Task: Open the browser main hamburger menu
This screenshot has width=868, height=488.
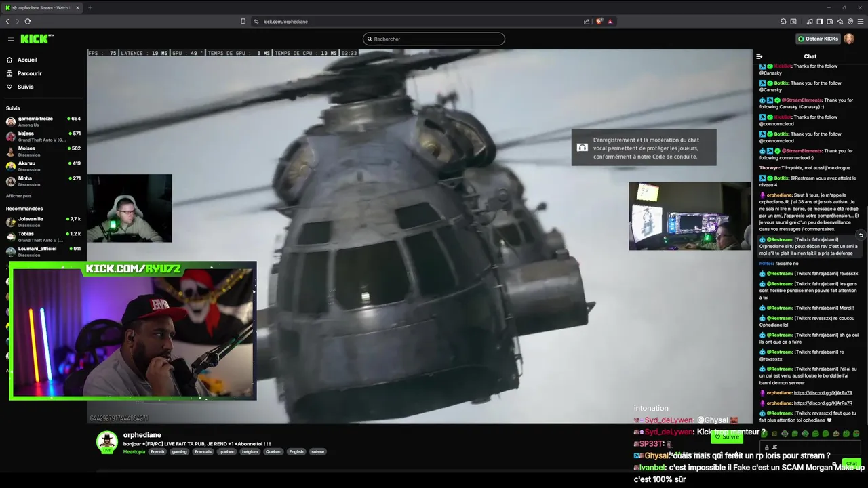Action: tap(860, 21)
